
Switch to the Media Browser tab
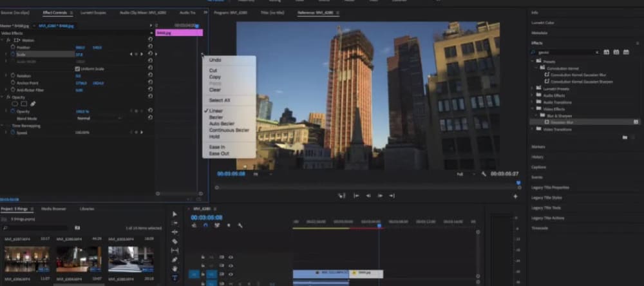(x=54, y=209)
